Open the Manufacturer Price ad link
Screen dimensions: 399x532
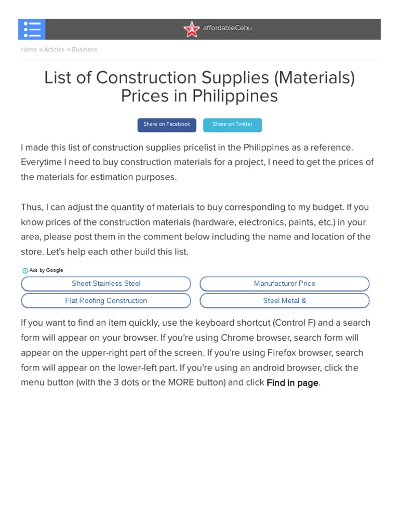[284, 284]
